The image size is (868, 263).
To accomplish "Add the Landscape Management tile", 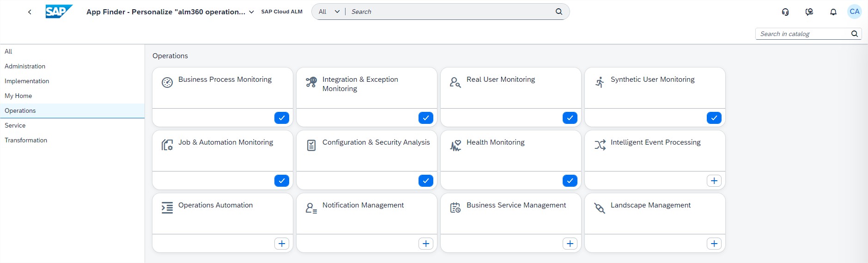I will tap(714, 244).
